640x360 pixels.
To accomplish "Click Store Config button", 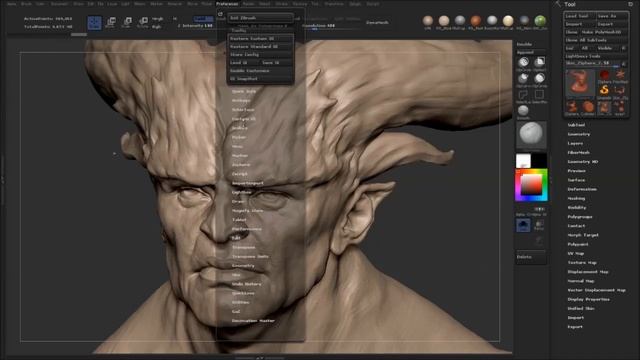I will coord(260,54).
